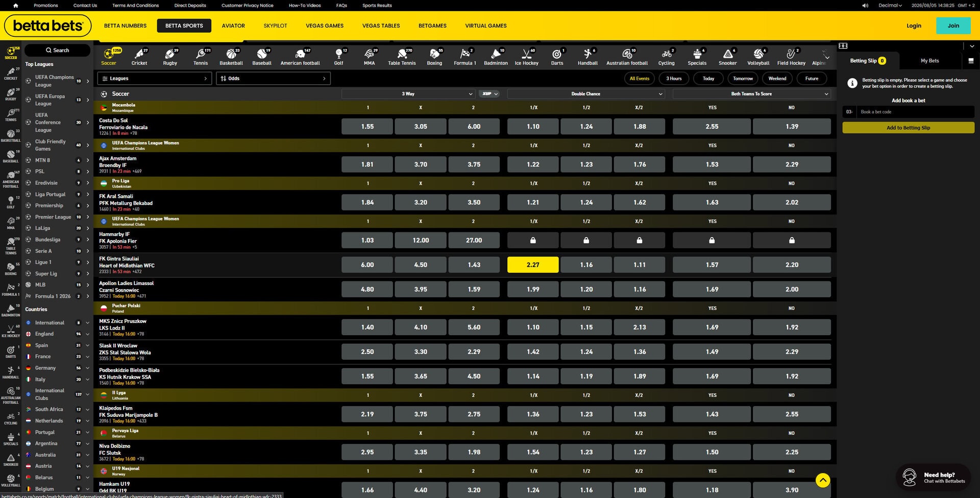Open the betting slip menu icon beside My Bets

click(970, 61)
